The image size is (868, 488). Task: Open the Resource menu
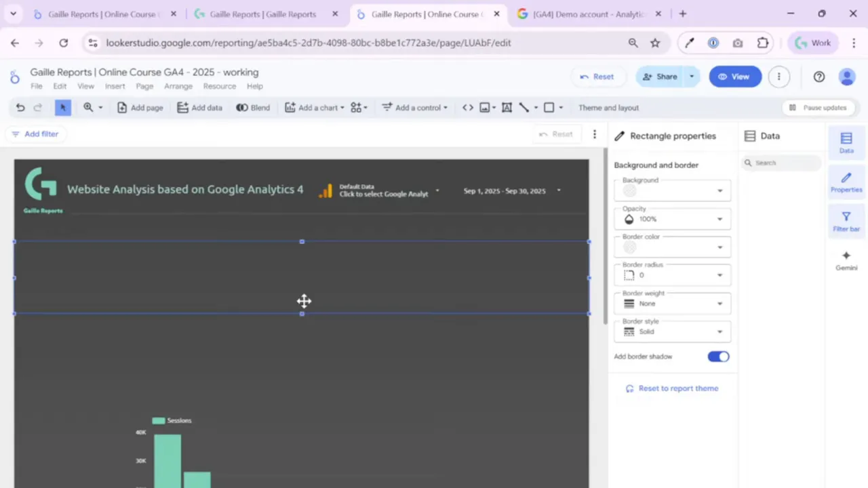pos(220,86)
